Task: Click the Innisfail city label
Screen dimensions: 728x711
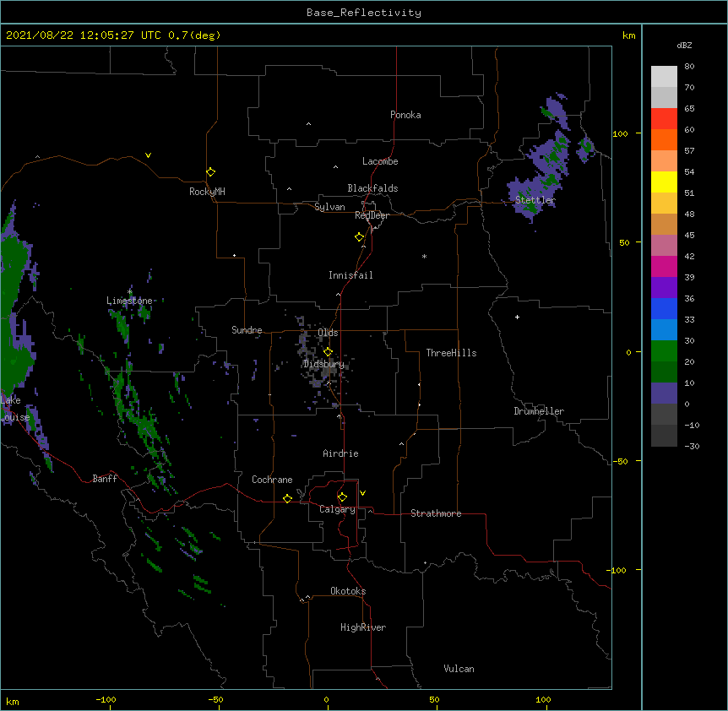Action: (x=350, y=275)
